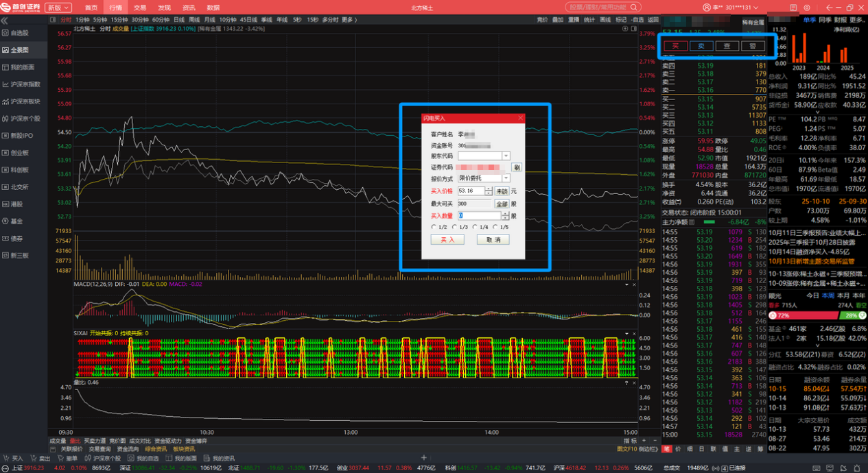Viewport: 868px width, 473px height.
Task: Open 沪深京板块 from left sidebar
Action: 25,101
